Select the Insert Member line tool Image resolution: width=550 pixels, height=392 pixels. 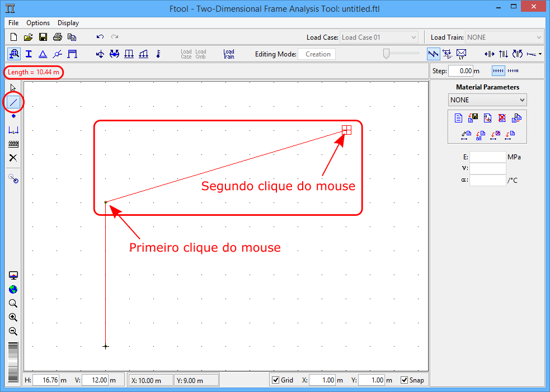coord(13,102)
